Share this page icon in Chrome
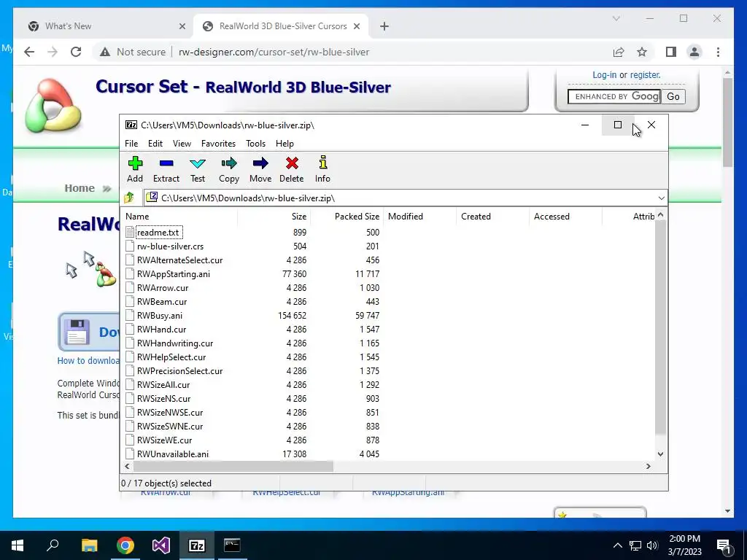This screenshot has width=747, height=560. click(x=619, y=52)
